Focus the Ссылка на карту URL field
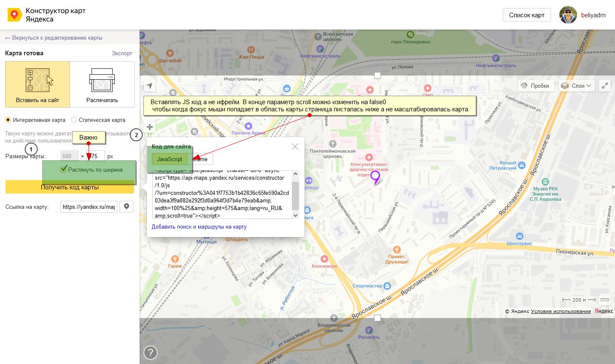Image resolution: width=615 pixels, height=364 pixels. coord(89,207)
